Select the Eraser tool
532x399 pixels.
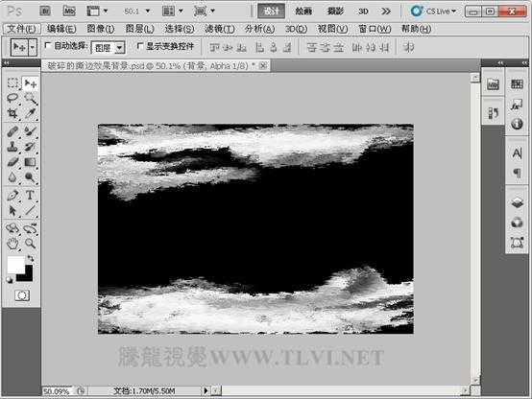pyautogui.click(x=12, y=162)
